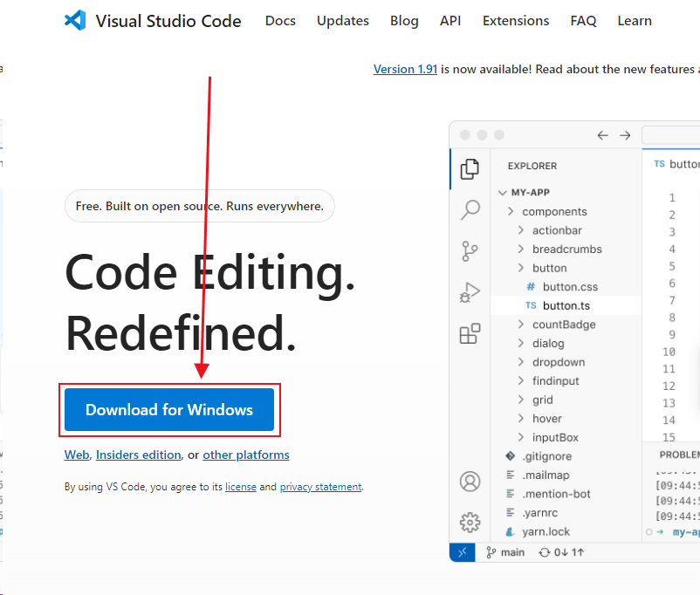The height and width of the screenshot is (595, 700).
Task: Open the Extensions navigation item
Action: [x=516, y=21]
